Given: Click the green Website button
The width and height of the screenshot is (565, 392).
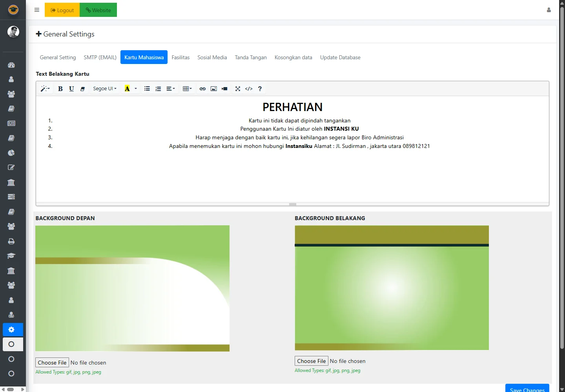Looking at the screenshot, I should click(x=98, y=10).
